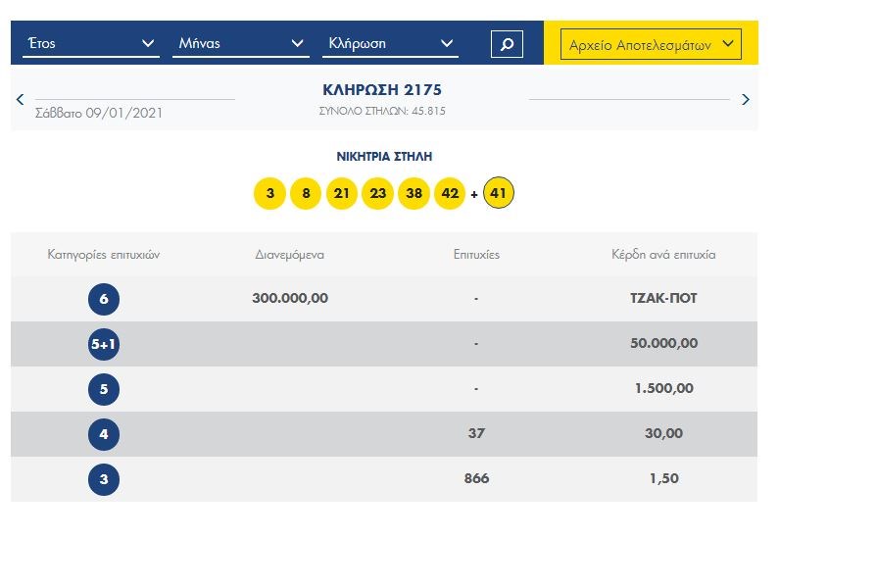This screenshot has height=588, width=876.
Task: Select the 4 category badge
Action: tap(104, 434)
